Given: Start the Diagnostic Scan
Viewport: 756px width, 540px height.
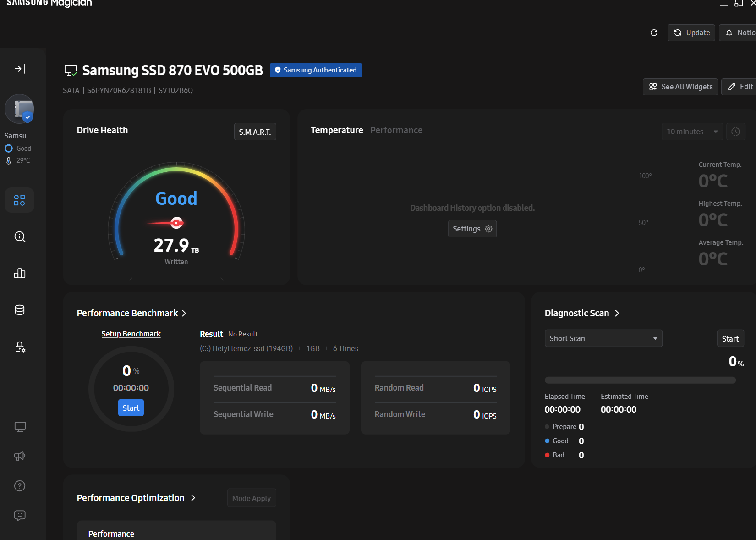Looking at the screenshot, I should [x=730, y=338].
